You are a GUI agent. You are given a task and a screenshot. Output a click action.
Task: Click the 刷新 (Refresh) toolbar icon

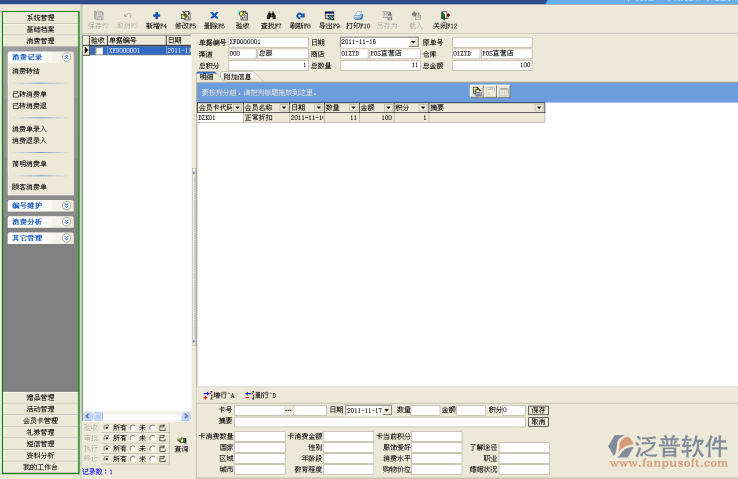[301, 17]
